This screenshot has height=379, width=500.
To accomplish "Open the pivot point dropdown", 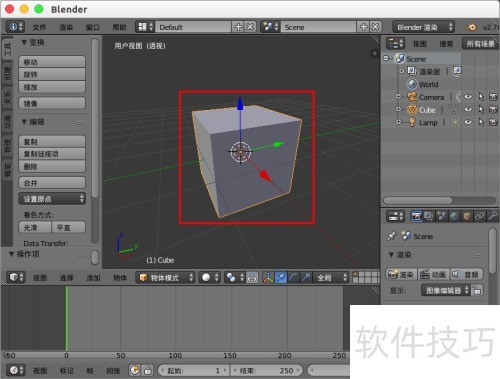I will [235, 277].
